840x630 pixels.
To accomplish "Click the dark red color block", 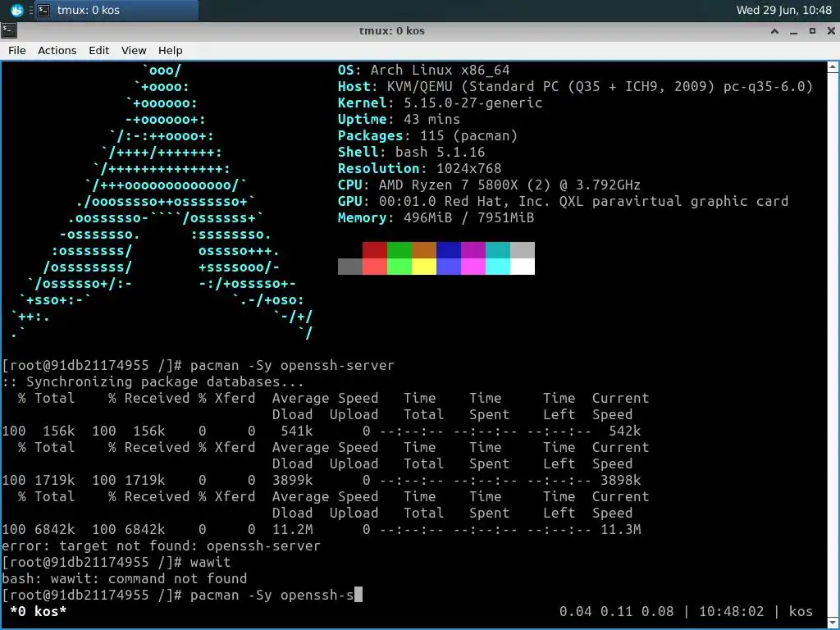I will (x=374, y=250).
